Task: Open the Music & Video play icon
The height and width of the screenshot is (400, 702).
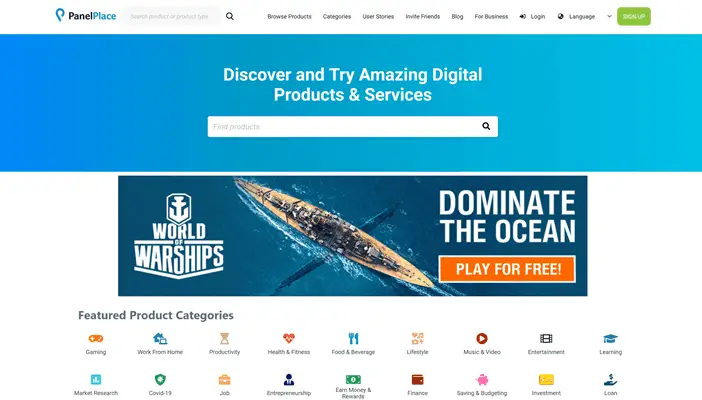Action: point(482,338)
